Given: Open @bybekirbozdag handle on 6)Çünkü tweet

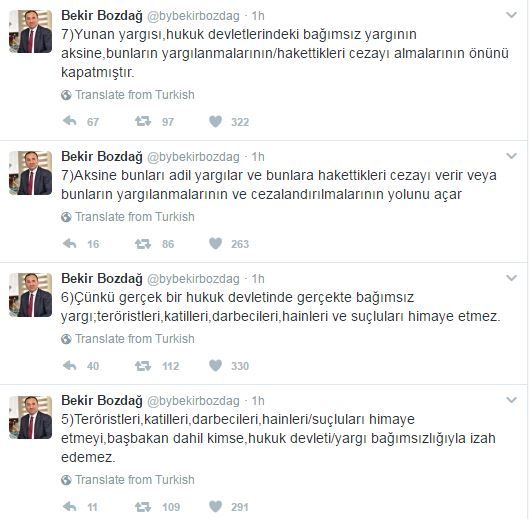Looking at the screenshot, I should [x=193, y=279].
